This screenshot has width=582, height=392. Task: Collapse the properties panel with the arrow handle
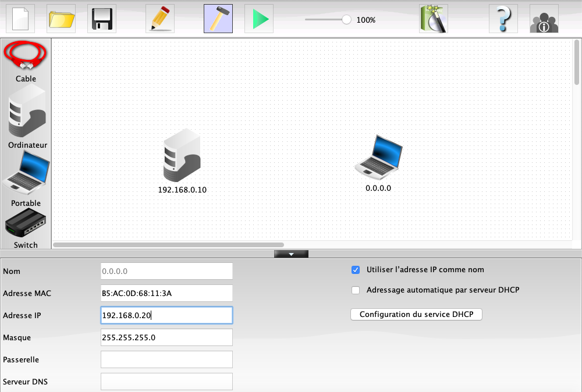pos(291,254)
